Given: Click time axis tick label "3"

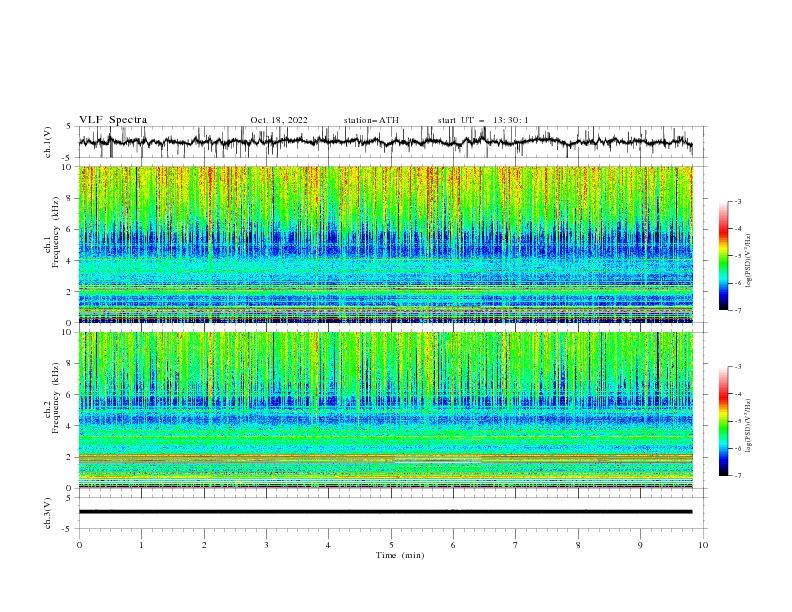Looking at the screenshot, I should click(x=266, y=545).
